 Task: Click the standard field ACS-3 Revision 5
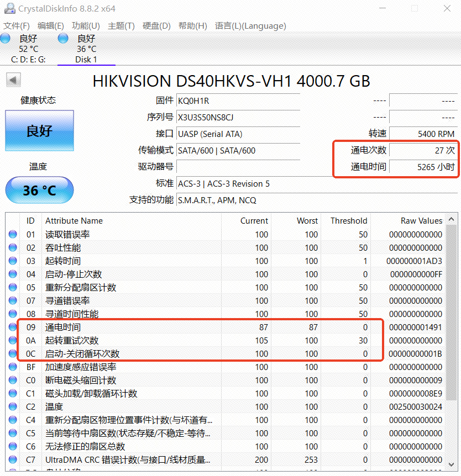(317, 184)
